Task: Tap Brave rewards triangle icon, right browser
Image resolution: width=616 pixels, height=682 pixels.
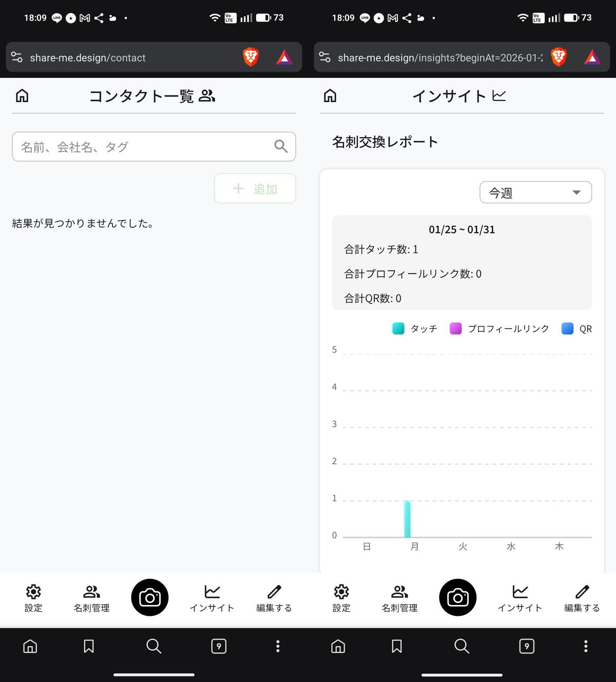Action: coord(592,57)
